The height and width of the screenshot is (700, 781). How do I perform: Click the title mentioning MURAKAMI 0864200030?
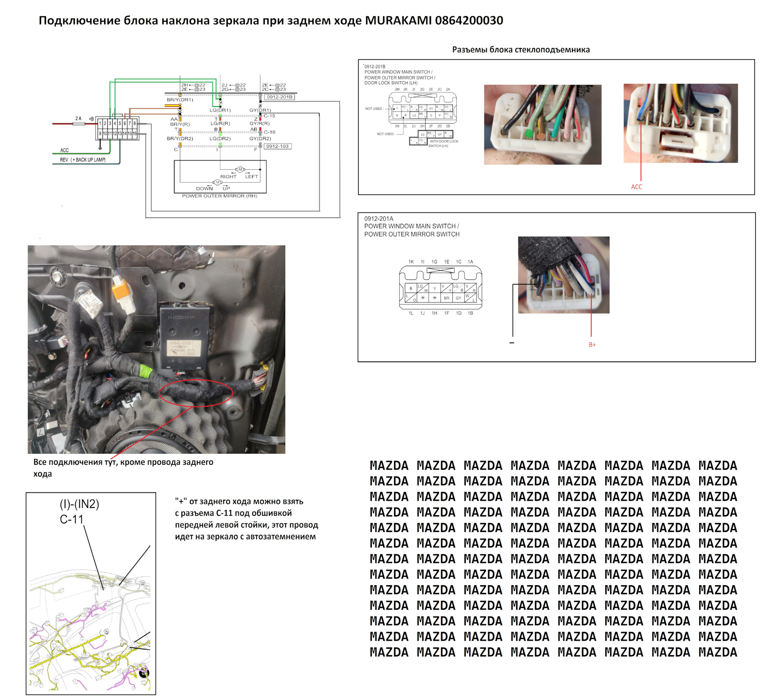(271, 20)
